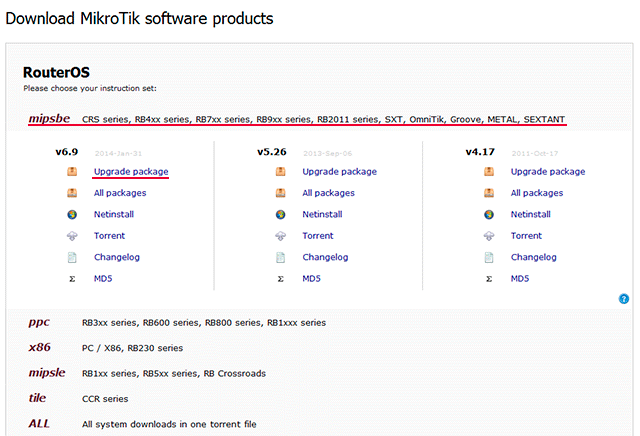Download v4.17 All packages
Image resolution: width=640 pixels, height=436 pixels.
pos(537,193)
